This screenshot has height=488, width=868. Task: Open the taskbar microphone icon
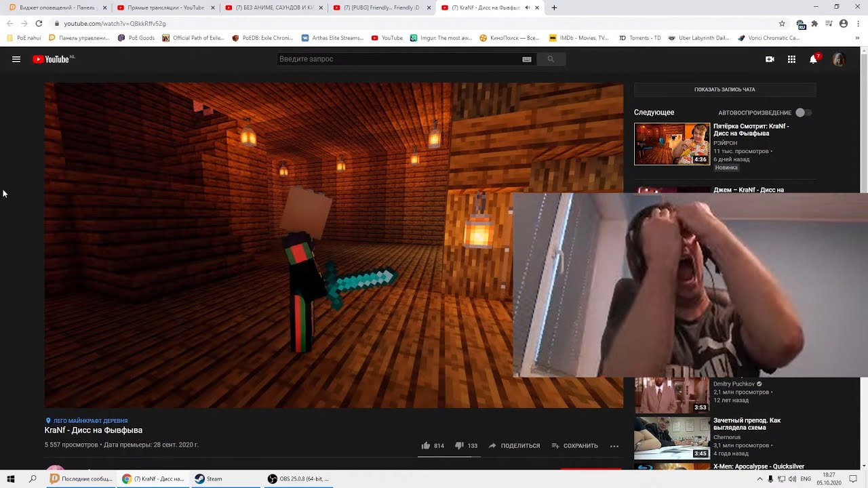(770, 479)
